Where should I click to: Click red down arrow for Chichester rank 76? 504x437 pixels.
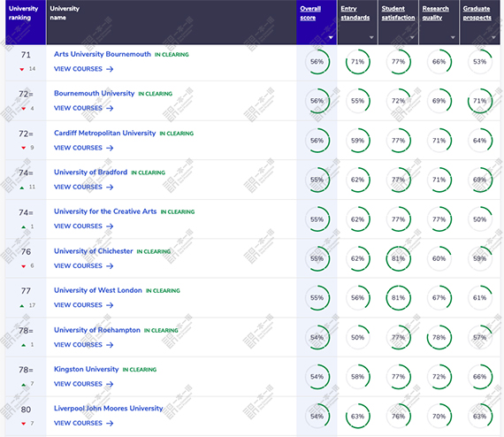click(x=23, y=266)
